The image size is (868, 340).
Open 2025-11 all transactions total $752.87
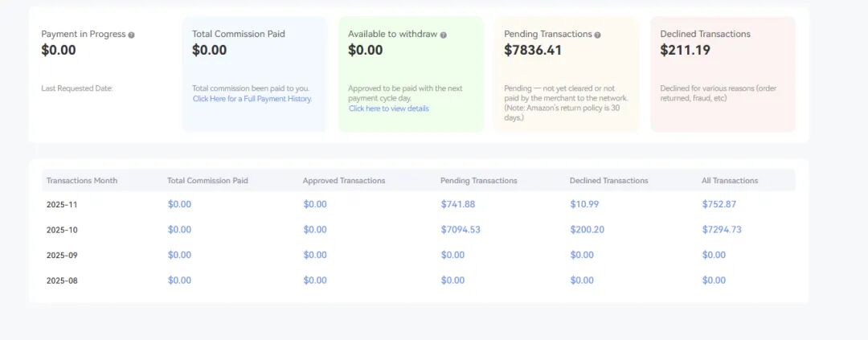click(719, 204)
